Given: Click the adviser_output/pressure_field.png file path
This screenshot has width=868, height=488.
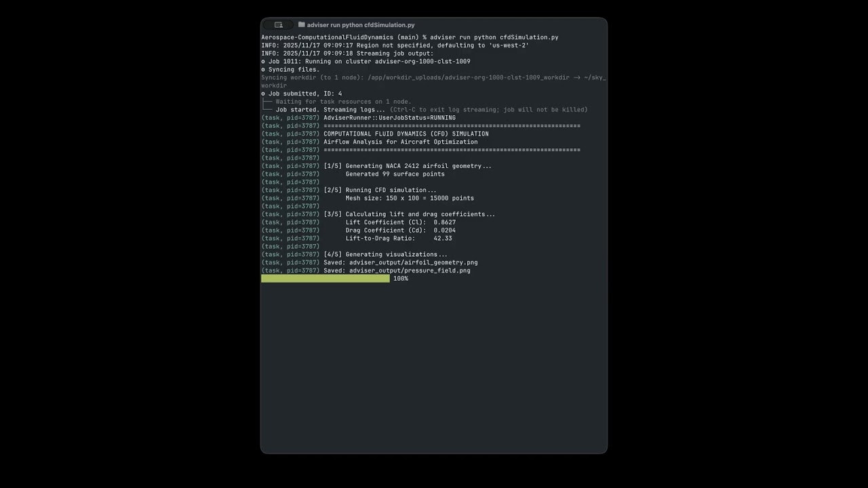Looking at the screenshot, I should click(x=409, y=270).
